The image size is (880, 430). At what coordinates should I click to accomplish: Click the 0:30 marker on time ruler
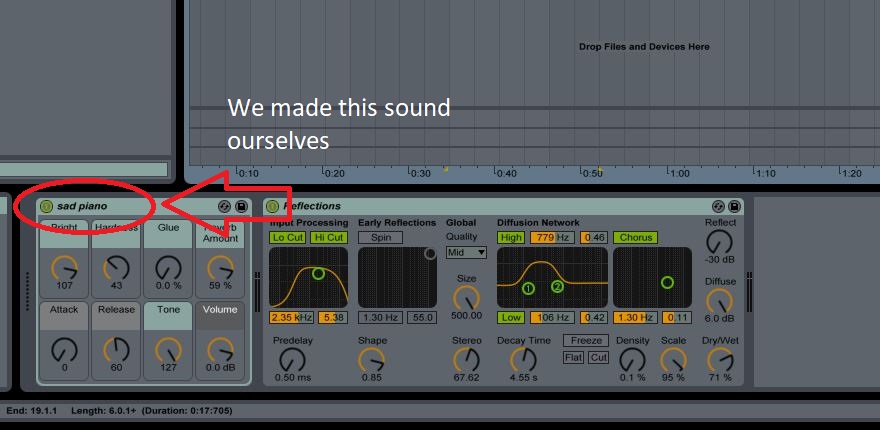[x=419, y=173]
